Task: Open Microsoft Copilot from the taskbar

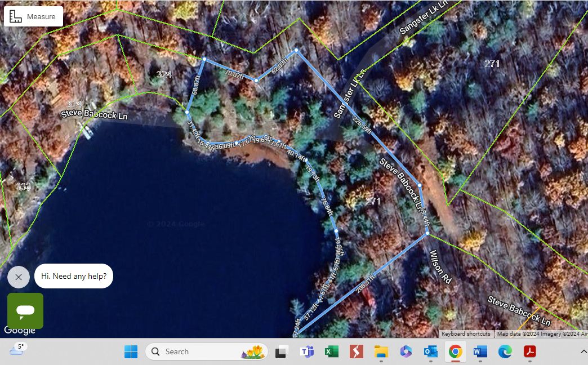Action: point(406,351)
